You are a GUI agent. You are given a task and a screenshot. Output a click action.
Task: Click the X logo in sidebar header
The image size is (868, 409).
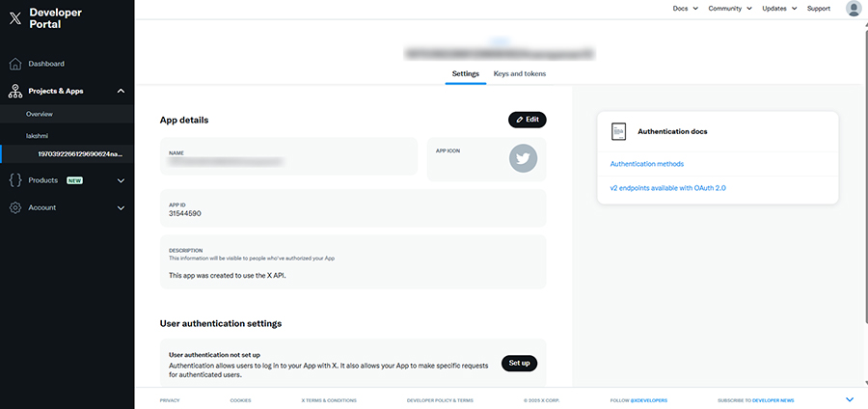pyautogui.click(x=14, y=17)
